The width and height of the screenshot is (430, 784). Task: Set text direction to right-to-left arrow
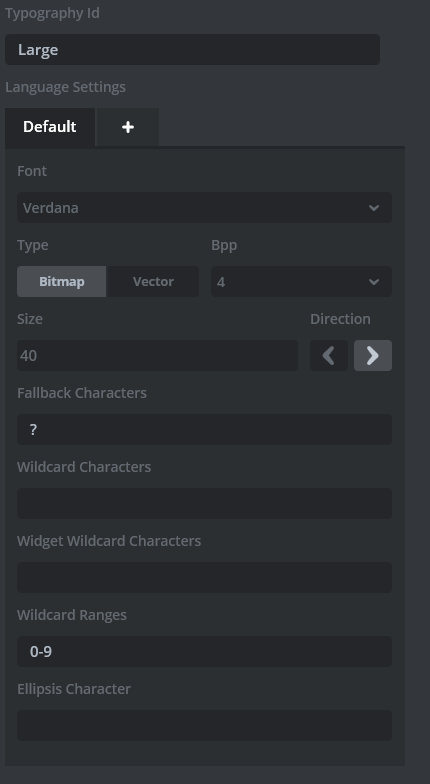pos(329,356)
